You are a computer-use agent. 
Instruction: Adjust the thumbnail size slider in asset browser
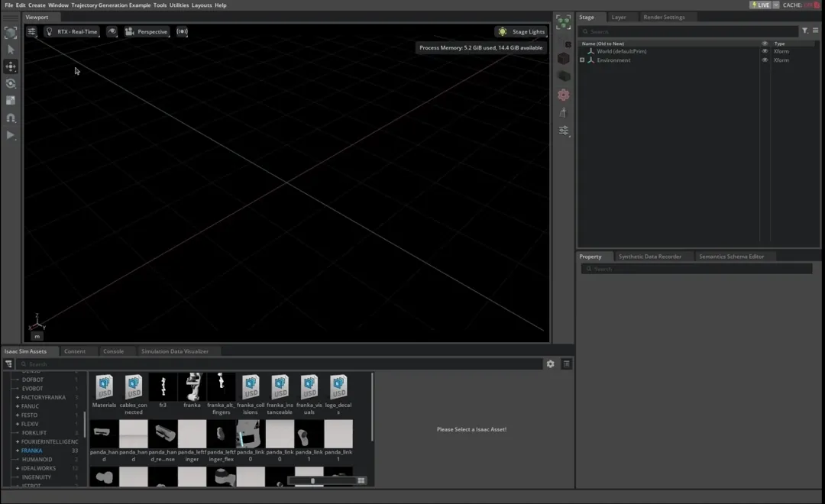point(313,480)
